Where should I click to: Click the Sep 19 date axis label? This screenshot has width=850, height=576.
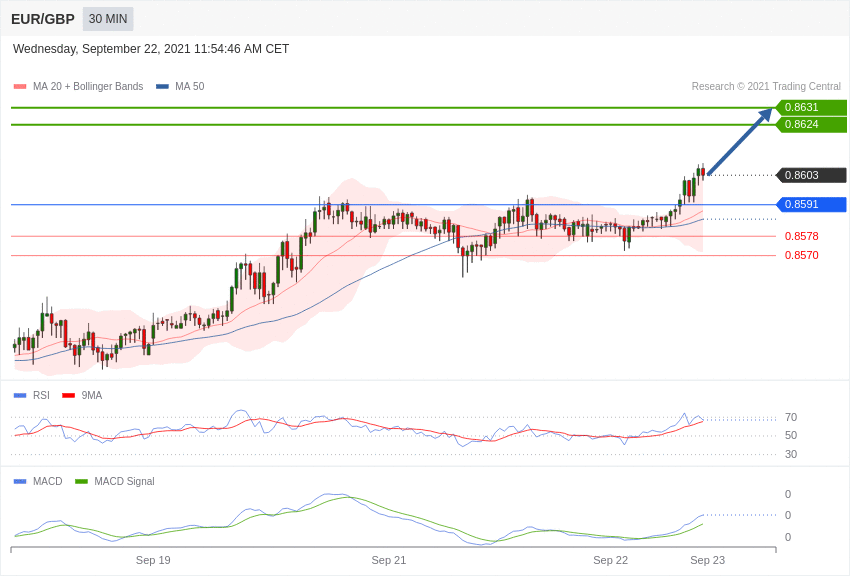tap(153, 560)
